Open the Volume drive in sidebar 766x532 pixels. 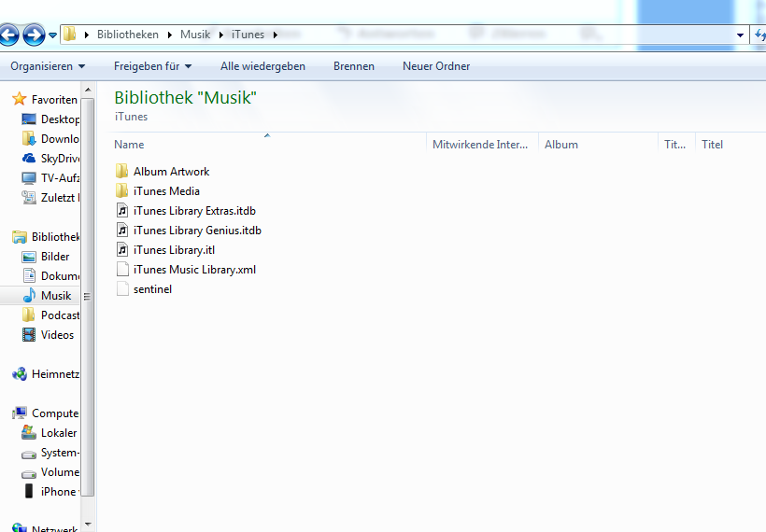(60, 472)
